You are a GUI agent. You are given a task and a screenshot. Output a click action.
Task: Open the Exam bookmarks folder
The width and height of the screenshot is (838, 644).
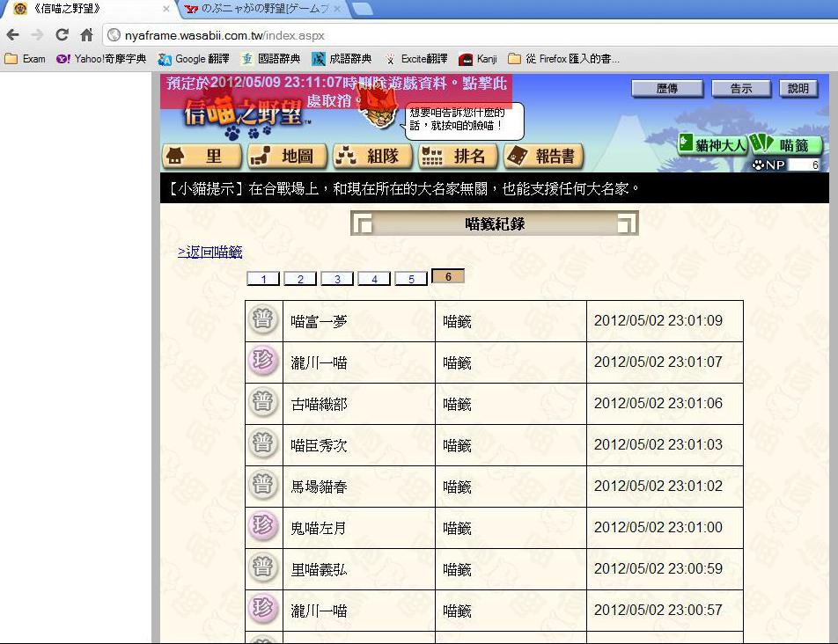tap(26, 59)
